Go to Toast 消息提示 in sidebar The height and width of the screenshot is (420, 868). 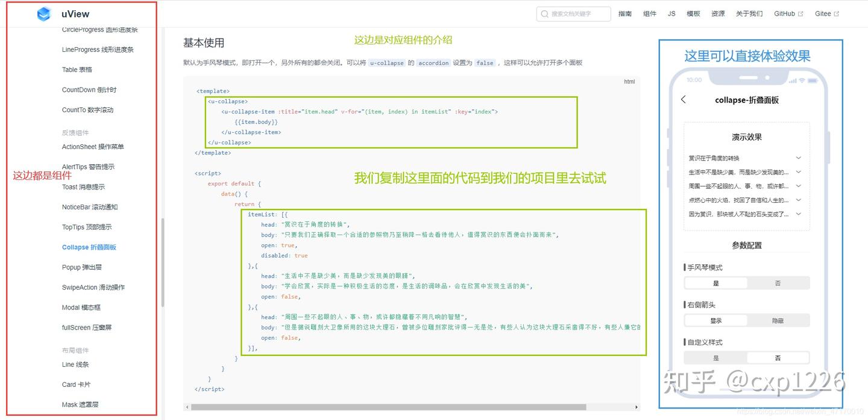83,187
